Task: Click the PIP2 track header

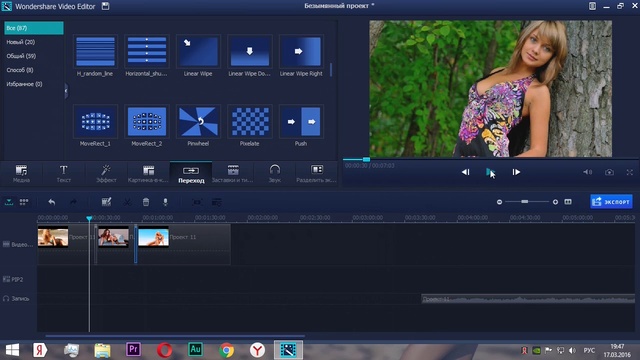Action: pyautogui.click(x=13, y=280)
